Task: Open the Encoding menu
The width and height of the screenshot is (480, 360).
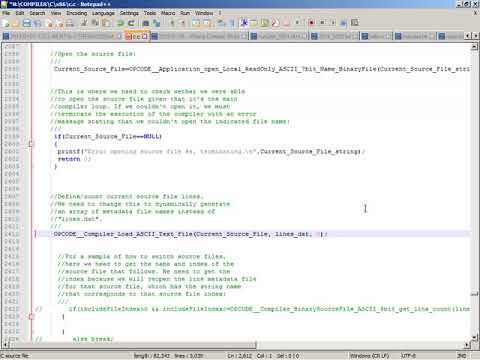Action: click(x=77, y=13)
